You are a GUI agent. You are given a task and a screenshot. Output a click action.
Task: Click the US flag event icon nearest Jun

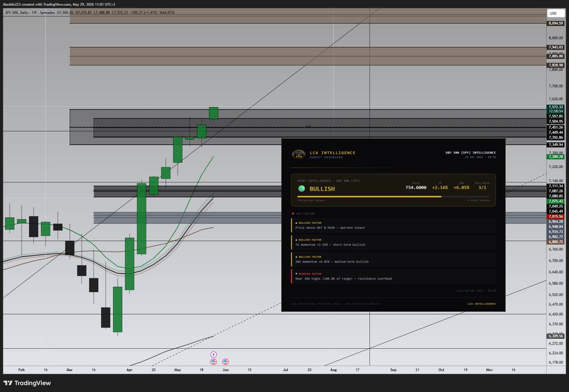pyautogui.click(x=225, y=361)
